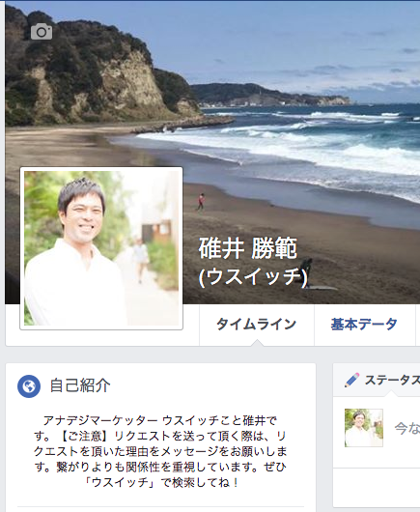Viewport: 420px width, 512px height.
Task: Click the arrow indicator below タイムライン tab
Action: [257, 343]
